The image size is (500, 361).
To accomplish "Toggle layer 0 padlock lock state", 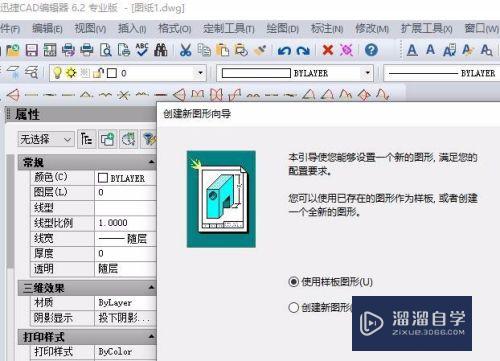I will click(x=99, y=73).
